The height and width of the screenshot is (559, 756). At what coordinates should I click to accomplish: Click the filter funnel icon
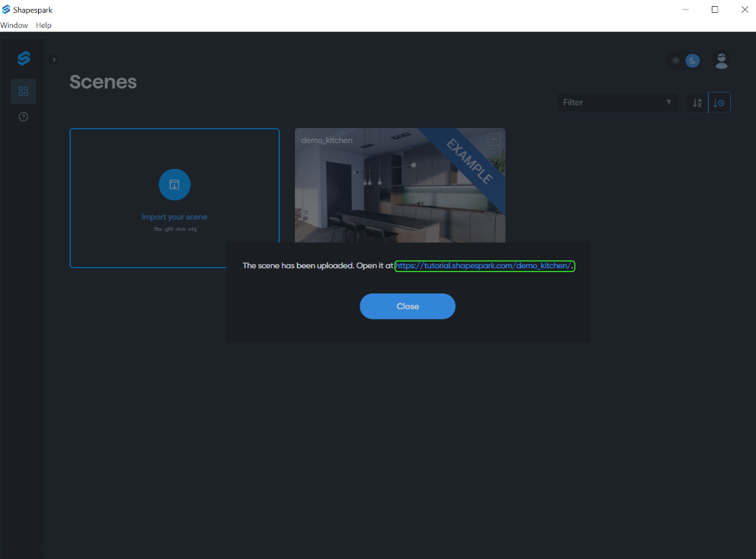point(669,102)
